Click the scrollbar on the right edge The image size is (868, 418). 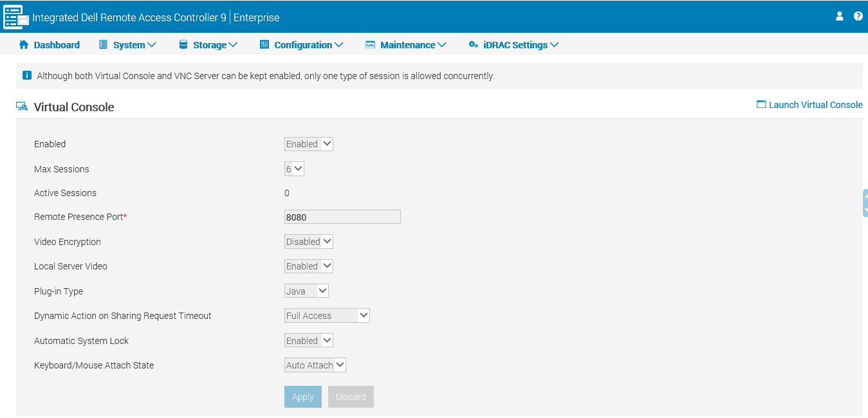point(865,203)
